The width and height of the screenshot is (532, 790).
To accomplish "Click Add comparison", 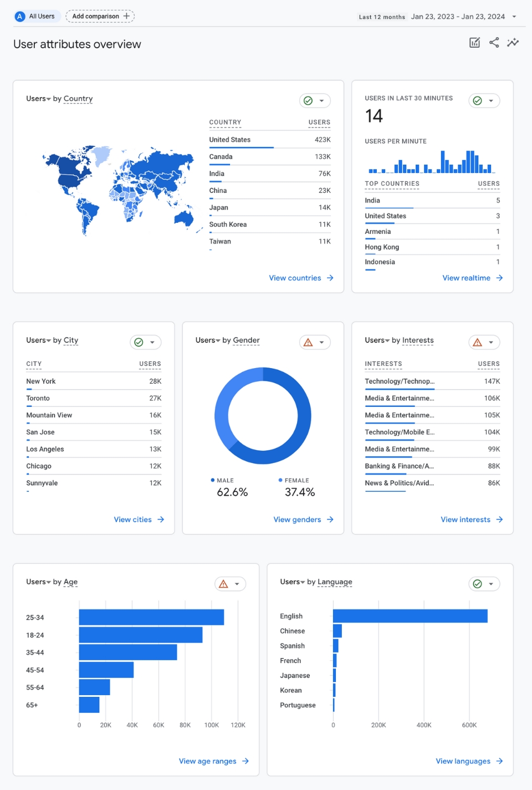I will [100, 16].
